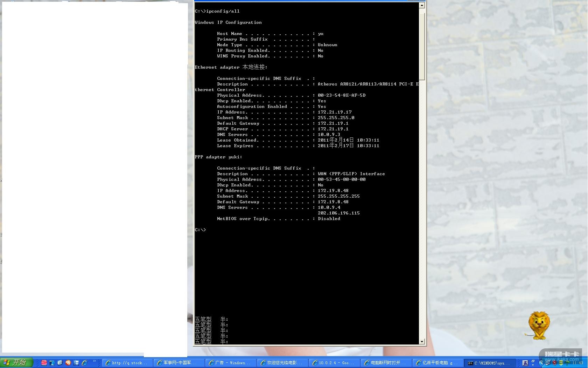588x368 pixels.
Task: Click command prompt scrollbar down arrow
Action: [x=422, y=341]
